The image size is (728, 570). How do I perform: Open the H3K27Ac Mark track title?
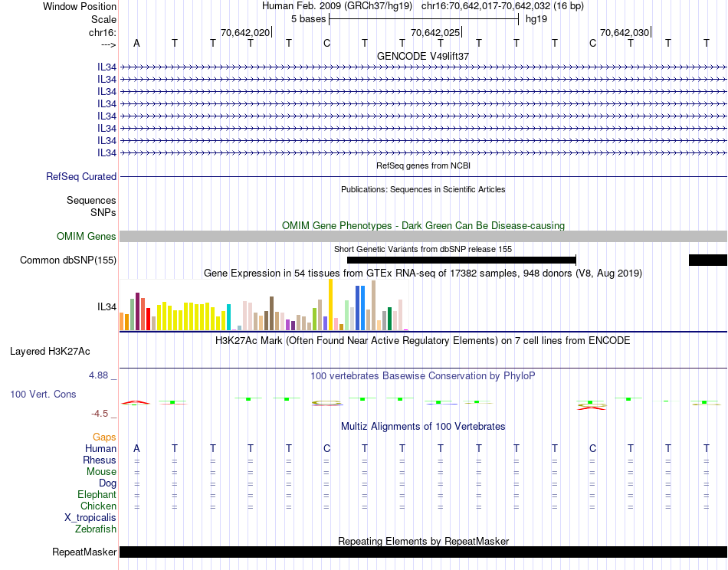[423, 341]
